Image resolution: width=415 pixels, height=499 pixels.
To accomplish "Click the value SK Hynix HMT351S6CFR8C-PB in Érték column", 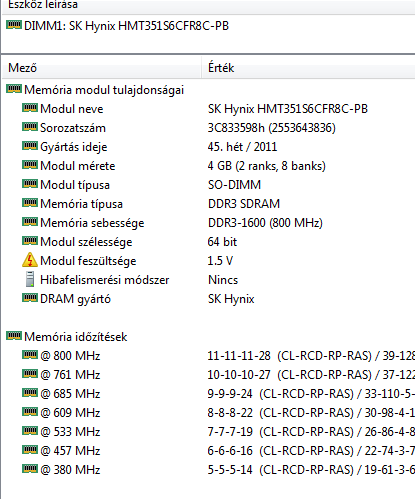I will pyautogui.click(x=288, y=109).
